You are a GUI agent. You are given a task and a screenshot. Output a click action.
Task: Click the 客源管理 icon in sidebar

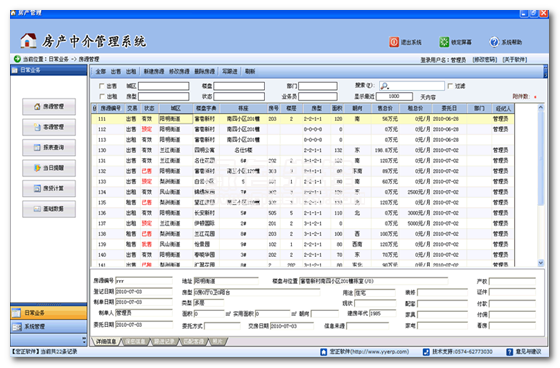(x=37, y=127)
